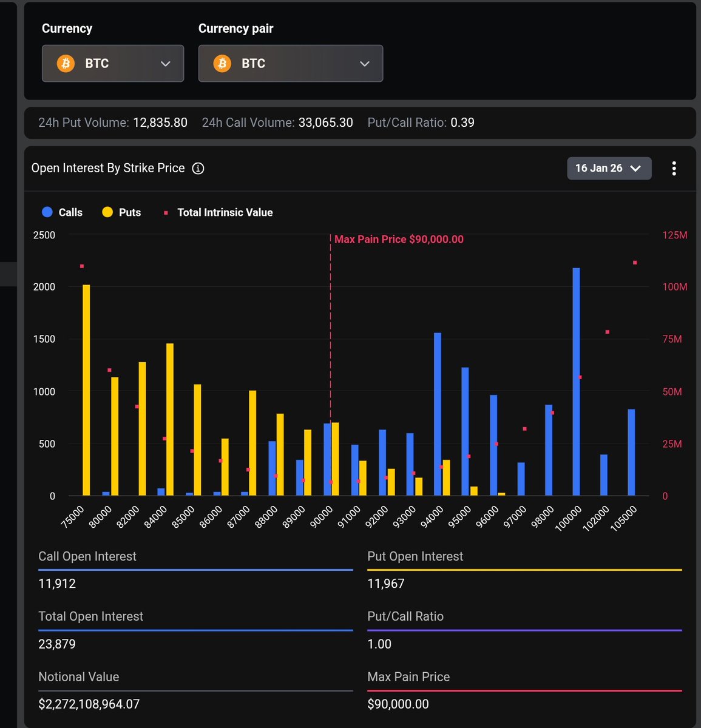Click the 24h Put Volume value 12,835.80
The image size is (701, 728).
pos(160,123)
